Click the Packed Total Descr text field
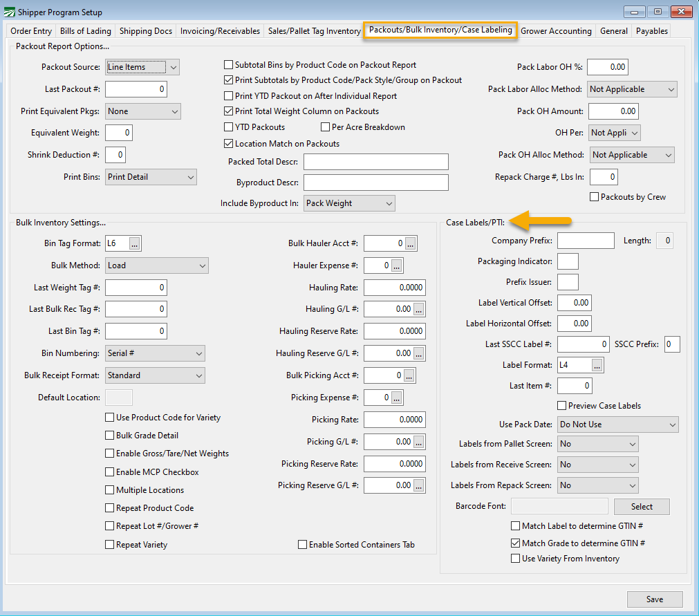Viewport: 699px width, 616px height. point(375,162)
